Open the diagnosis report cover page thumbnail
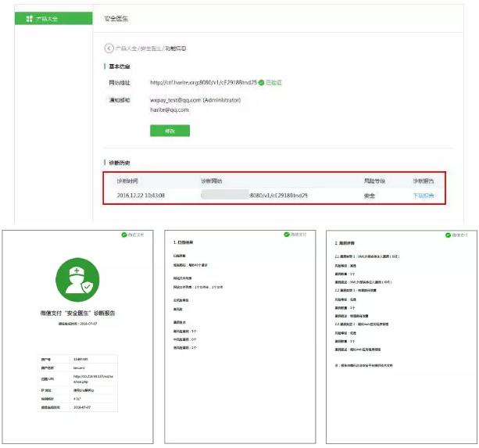 80,335
